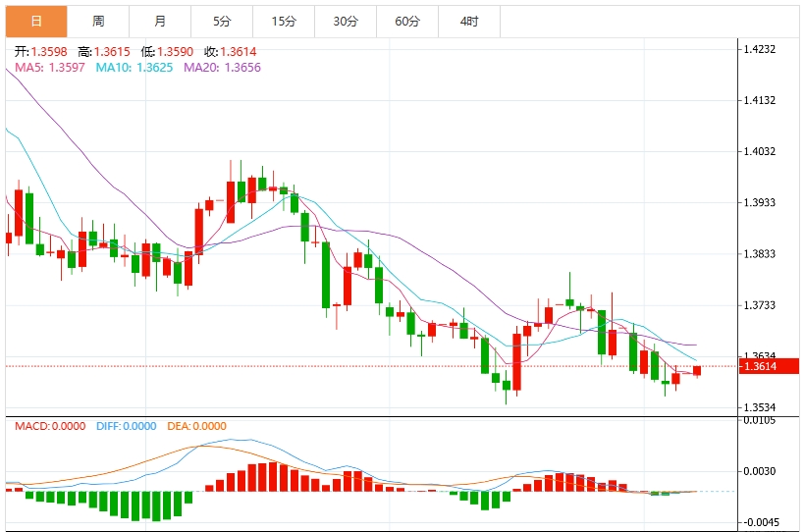The width and height of the screenshot is (804, 532).
Task: Open the 4时 timeframe tab
Action: (469, 22)
